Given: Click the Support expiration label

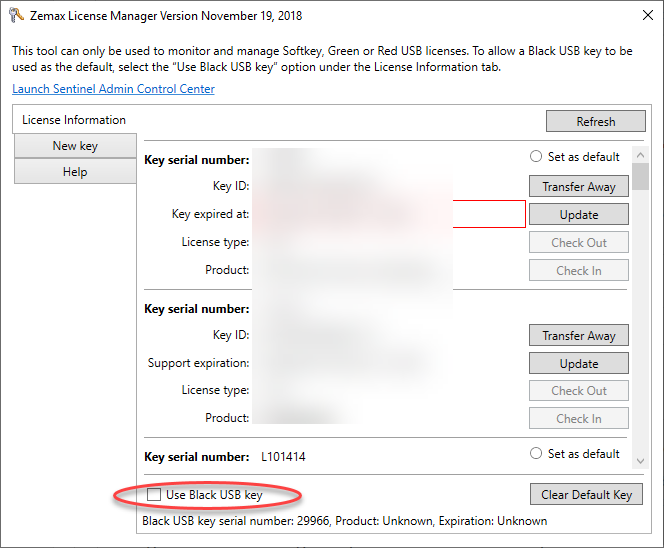Looking at the screenshot, I should click(x=198, y=363).
